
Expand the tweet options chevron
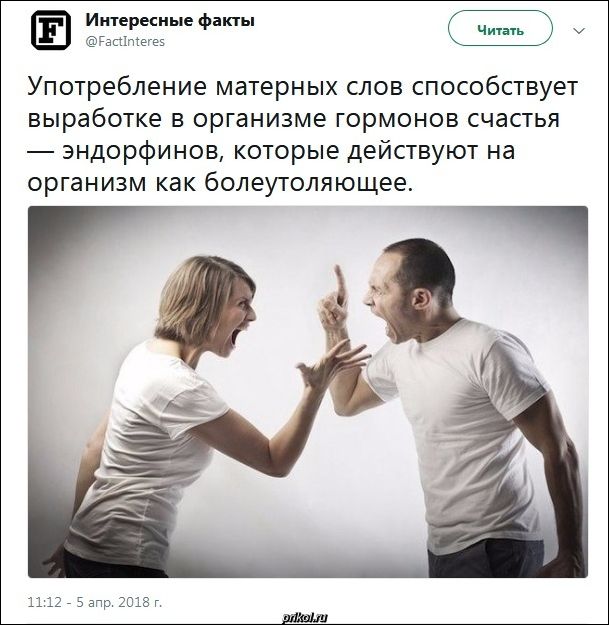(579, 31)
